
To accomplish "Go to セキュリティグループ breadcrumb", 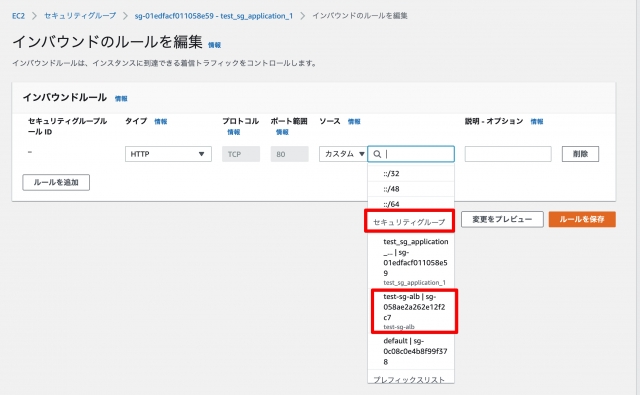I will (80, 16).
